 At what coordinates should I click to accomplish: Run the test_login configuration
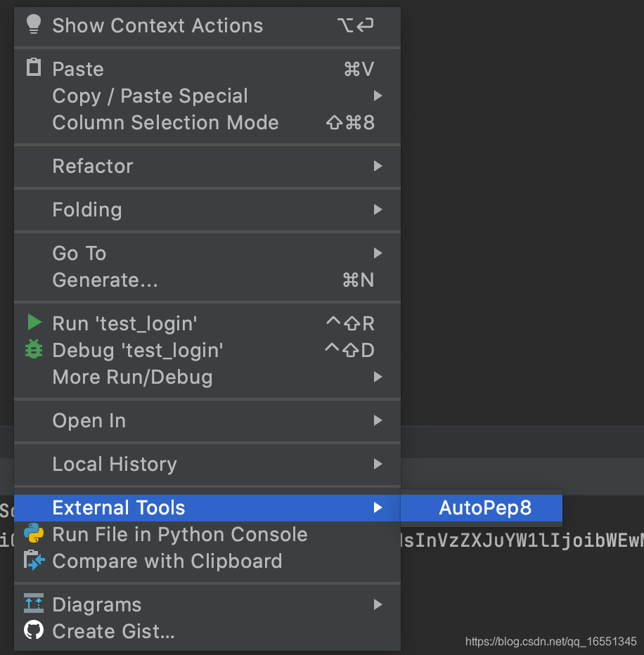click(124, 323)
